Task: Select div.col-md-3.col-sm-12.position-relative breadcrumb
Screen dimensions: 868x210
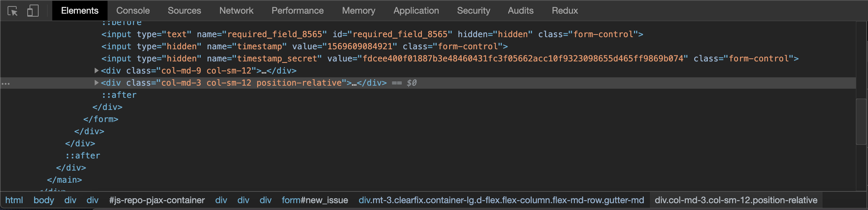Action: pyautogui.click(x=736, y=200)
